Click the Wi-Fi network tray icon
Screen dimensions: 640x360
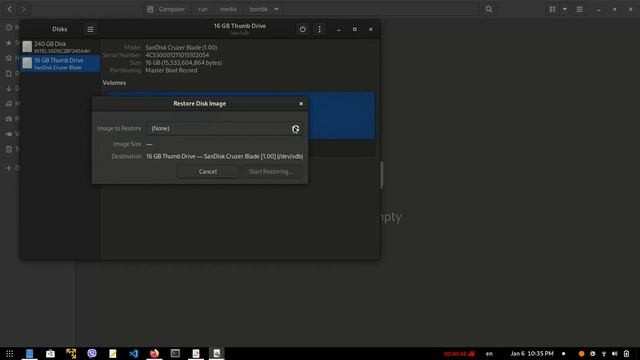(x=604, y=353)
